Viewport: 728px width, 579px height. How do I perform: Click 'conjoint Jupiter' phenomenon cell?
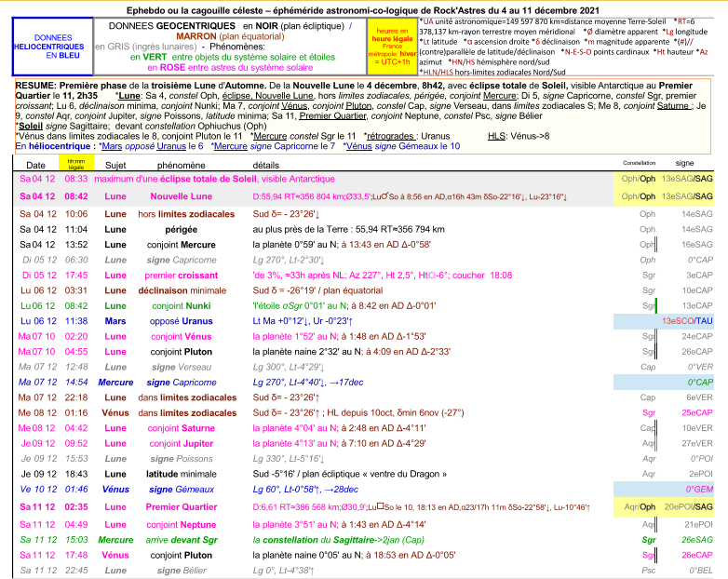[x=182, y=443]
